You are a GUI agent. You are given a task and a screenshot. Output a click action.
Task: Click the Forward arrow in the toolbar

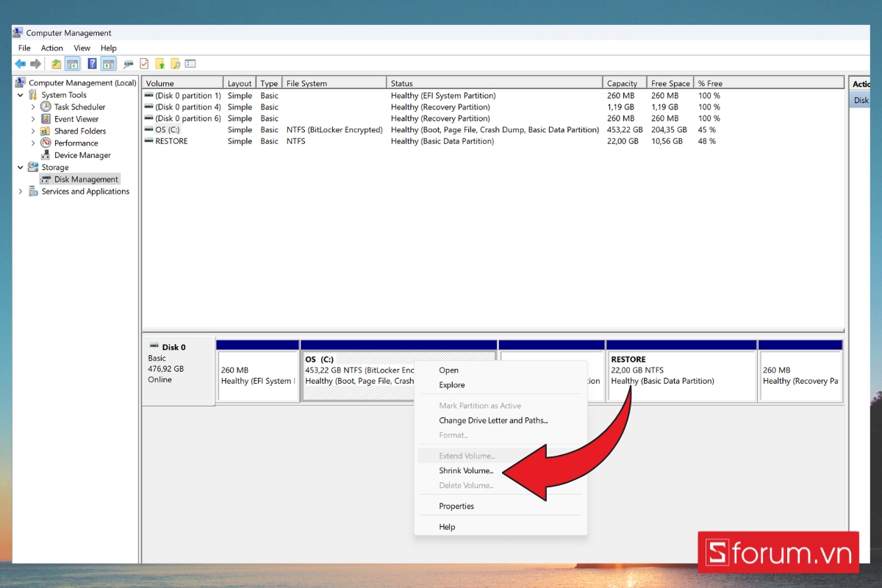coord(35,64)
